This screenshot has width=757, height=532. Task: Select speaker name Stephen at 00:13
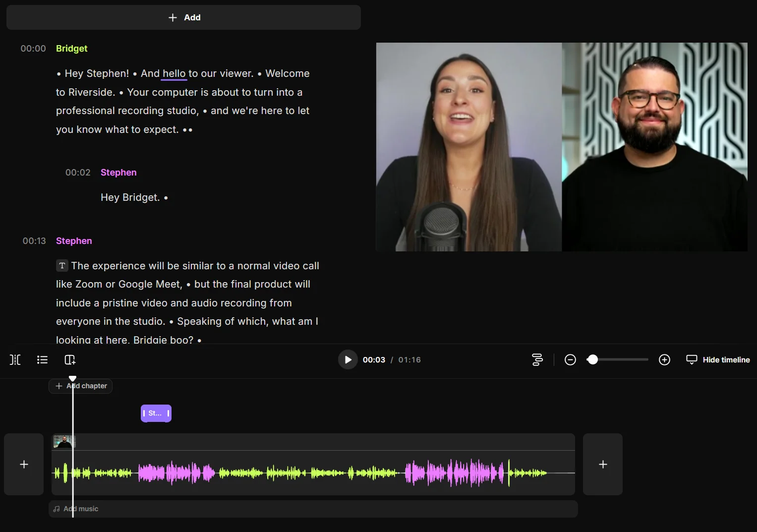[x=74, y=241]
